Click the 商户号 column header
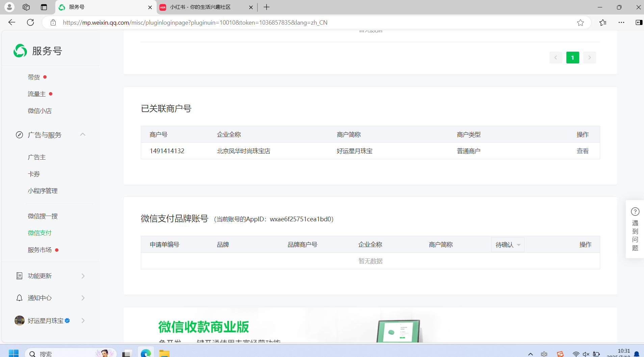The height and width of the screenshot is (357, 644). 159,135
